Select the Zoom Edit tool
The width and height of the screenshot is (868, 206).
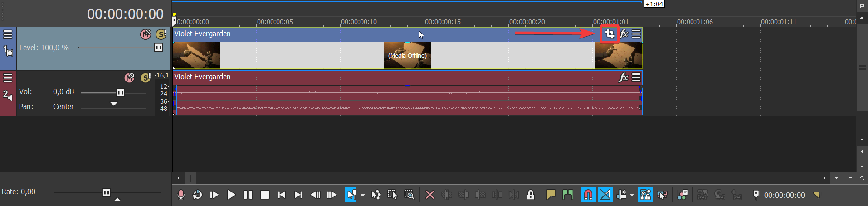tap(409, 195)
